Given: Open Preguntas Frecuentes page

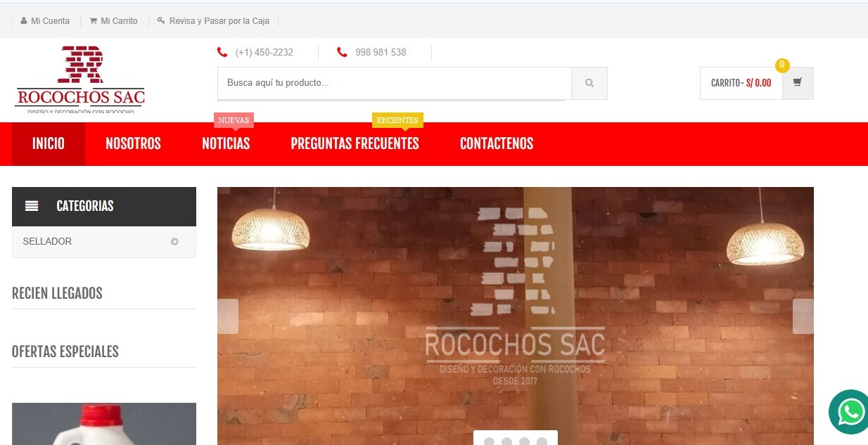Looking at the screenshot, I should [x=355, y=143].
